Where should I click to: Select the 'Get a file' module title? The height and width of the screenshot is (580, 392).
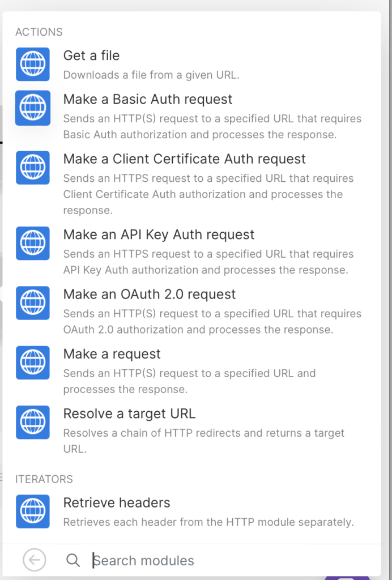91,56
